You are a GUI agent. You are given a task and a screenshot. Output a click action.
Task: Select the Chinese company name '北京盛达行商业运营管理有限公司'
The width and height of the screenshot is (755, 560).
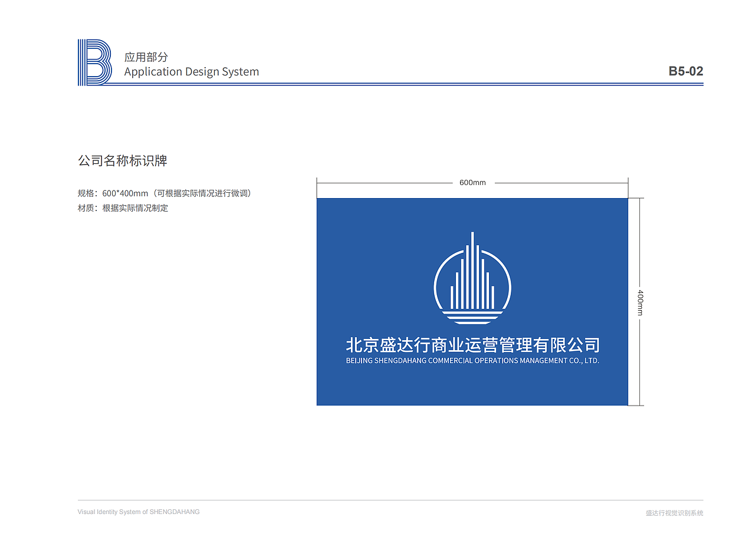click(x=472, y=345)
